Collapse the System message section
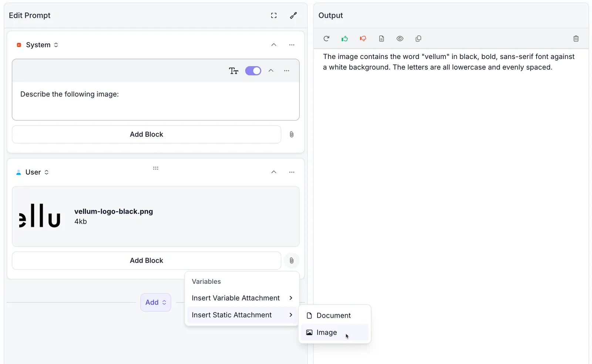The height and width of the screenshot is (364, 592). 274,45
